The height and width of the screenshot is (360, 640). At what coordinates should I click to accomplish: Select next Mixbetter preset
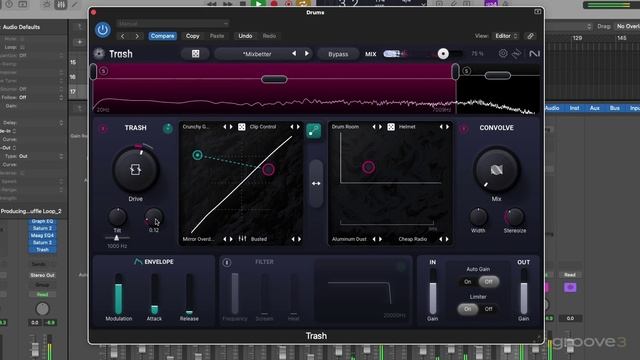pos(307,53)
